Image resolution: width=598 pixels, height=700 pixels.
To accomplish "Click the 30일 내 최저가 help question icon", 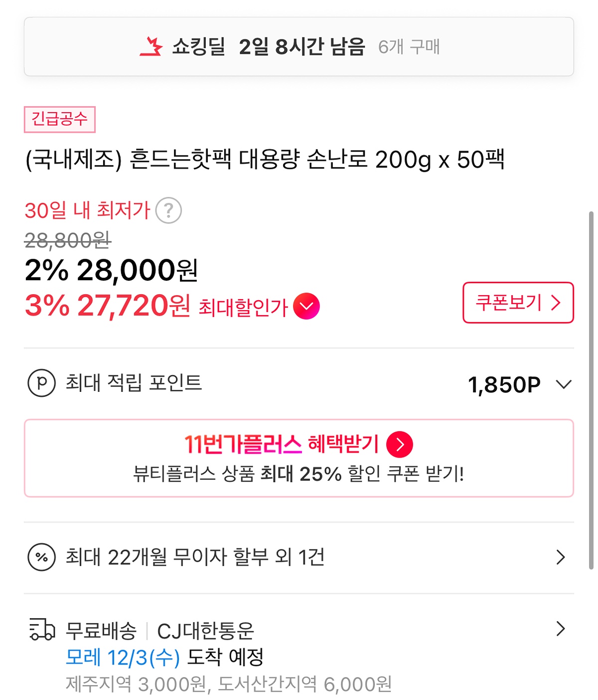I will [x=168, y=210].
